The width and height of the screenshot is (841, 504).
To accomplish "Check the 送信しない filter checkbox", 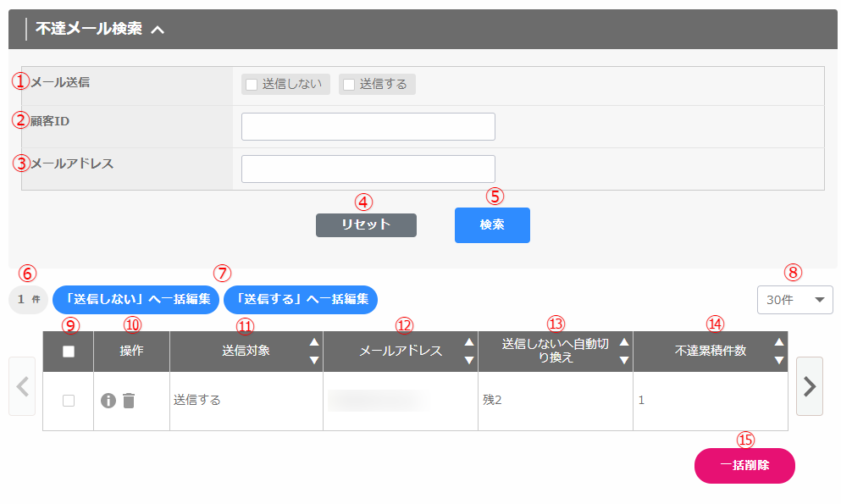I will [x=251, y=85].
